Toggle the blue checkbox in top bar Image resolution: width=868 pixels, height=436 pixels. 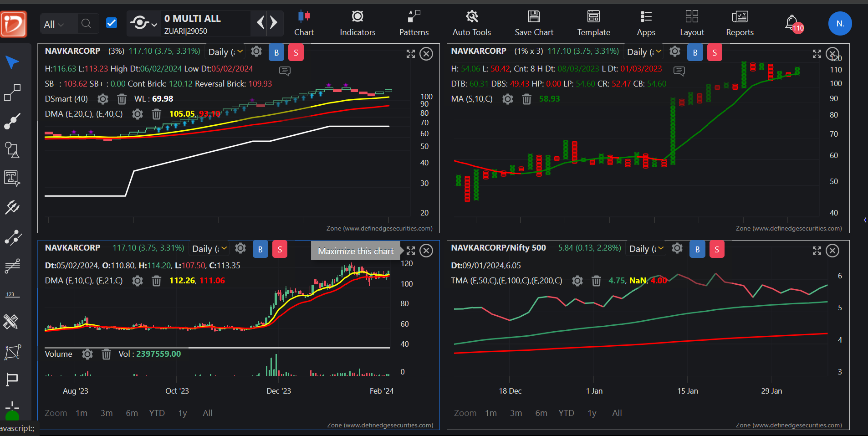(112, 23)
